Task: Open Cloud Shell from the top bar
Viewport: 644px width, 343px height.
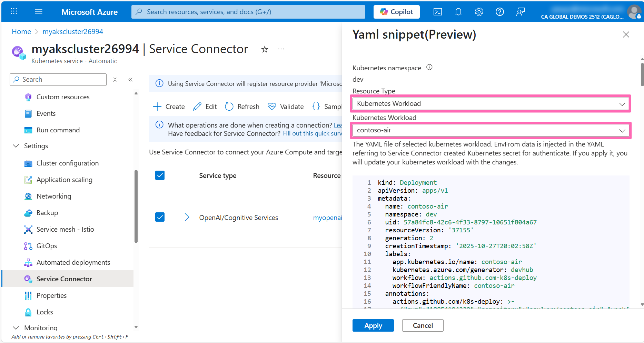Action: (437, 11)
